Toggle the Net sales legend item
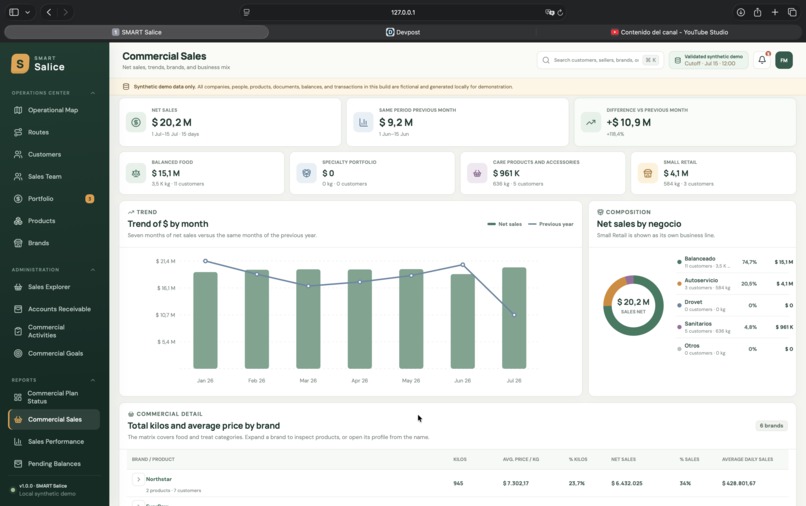 (504, 224)
